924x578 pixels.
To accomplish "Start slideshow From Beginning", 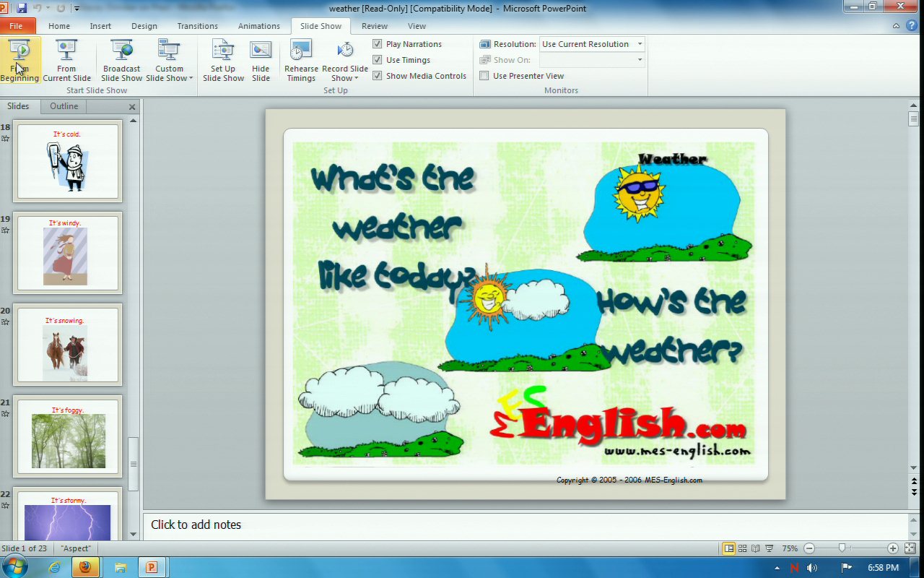I will click(x=19, y=60).
